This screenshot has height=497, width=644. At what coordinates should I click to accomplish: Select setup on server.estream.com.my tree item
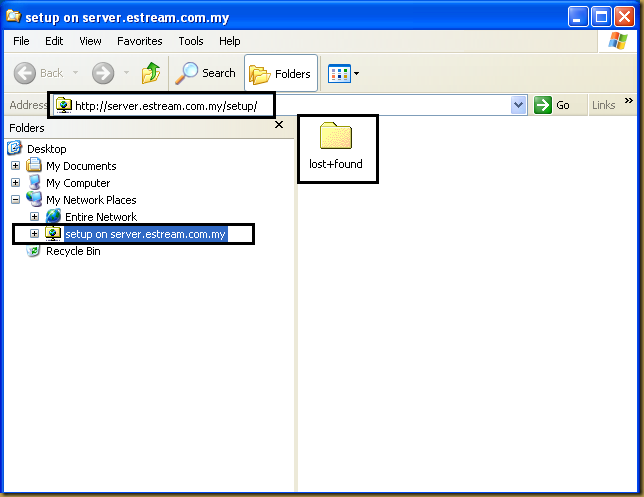(146, 234)
